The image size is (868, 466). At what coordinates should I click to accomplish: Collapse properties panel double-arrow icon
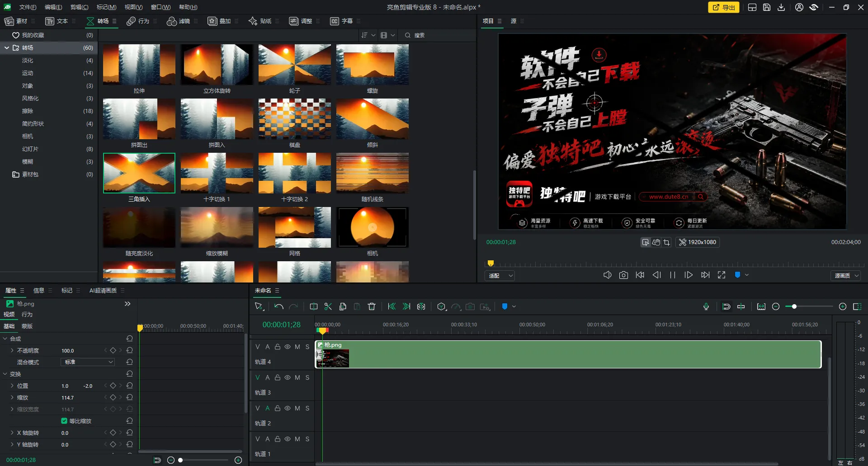(127, 304)
